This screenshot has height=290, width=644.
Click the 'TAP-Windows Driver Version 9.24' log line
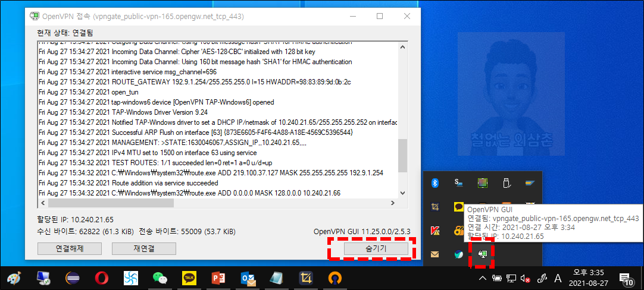[123, 112]
